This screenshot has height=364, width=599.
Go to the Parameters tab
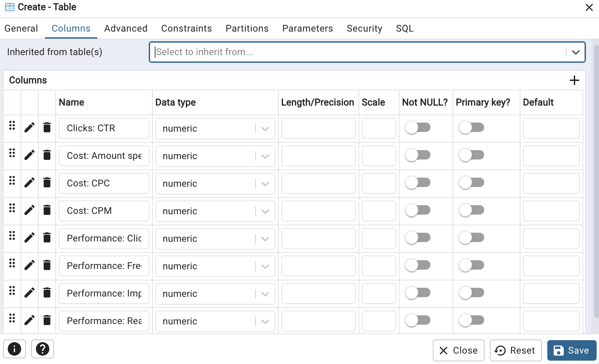[308, 29]
